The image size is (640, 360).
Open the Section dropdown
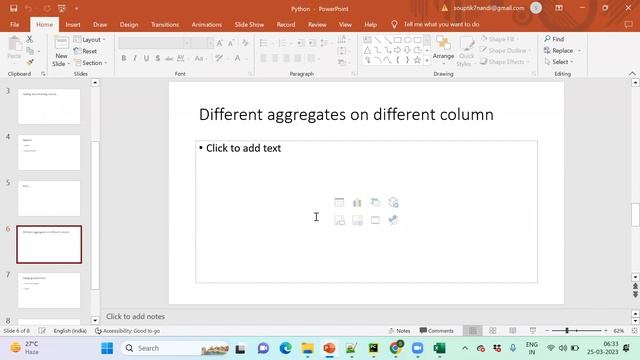point(91,63)
